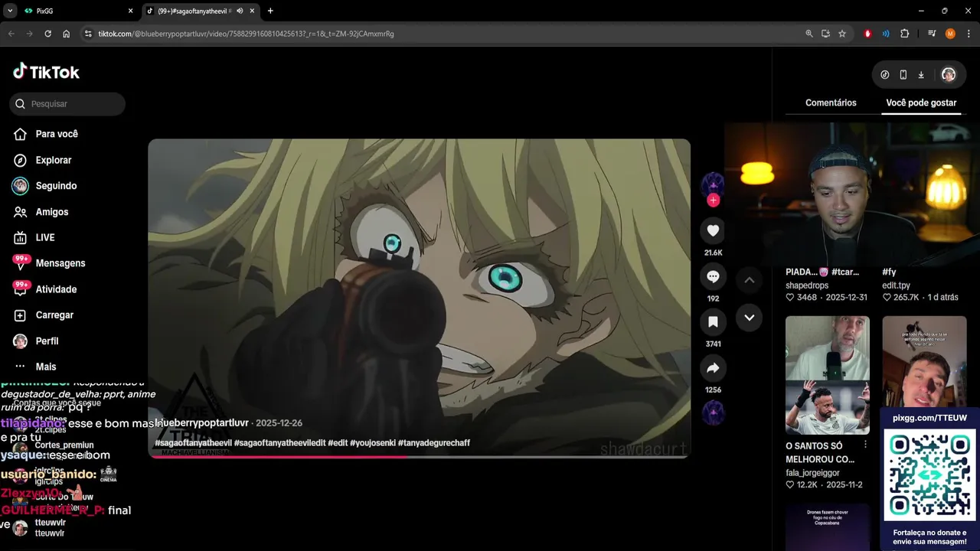This screenshot has height=551, width=980.
Task: Open the tab search dropdown
Action: (10, 11)
